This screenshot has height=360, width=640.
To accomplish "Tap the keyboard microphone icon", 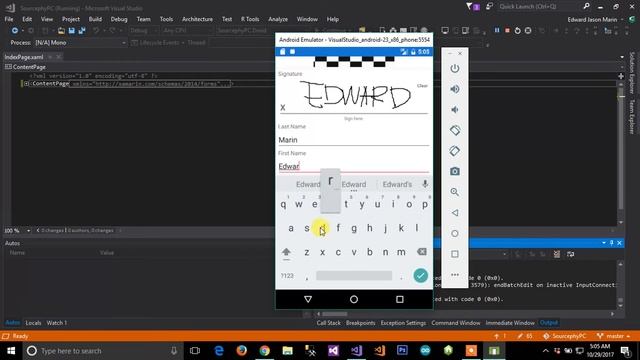I will [x=425, y=184].
